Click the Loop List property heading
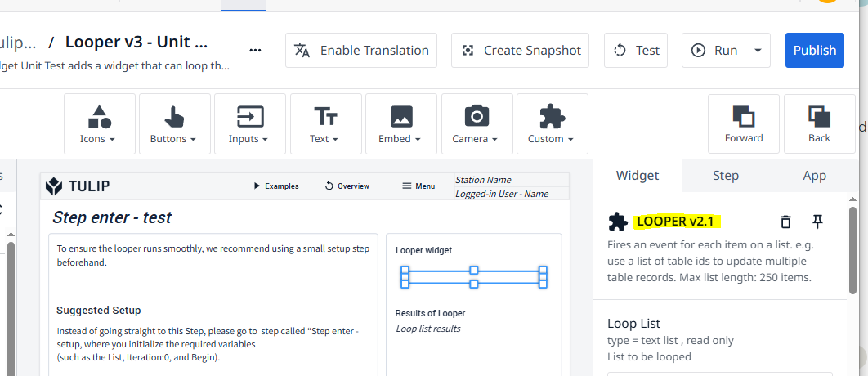868x376 pixels. (634, 324)
